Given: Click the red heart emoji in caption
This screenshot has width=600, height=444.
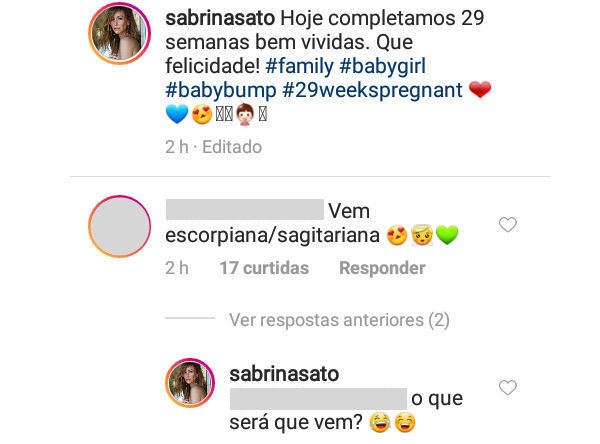Looking at the screenshot, I should click(x=480, y=90).
